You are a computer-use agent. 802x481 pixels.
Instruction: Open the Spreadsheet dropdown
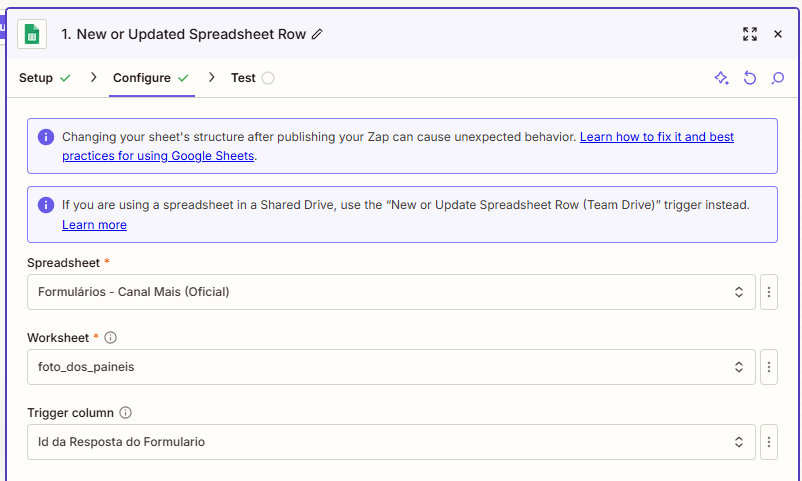[x=391, y=292]
